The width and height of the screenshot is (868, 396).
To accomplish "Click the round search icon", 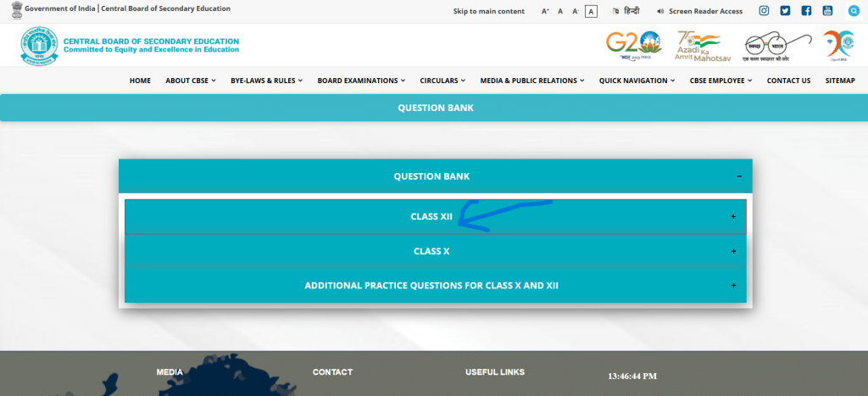I will (854, 10).
